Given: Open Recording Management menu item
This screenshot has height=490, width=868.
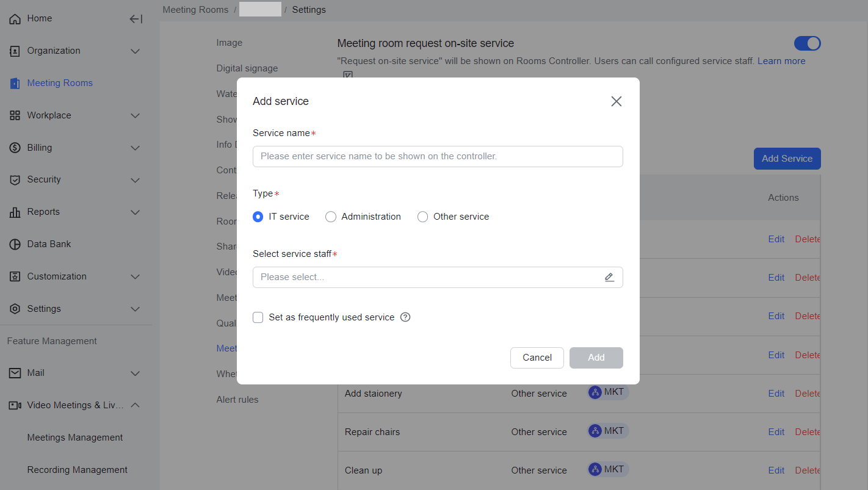Looking at the screenshot, I should (78, 470).
